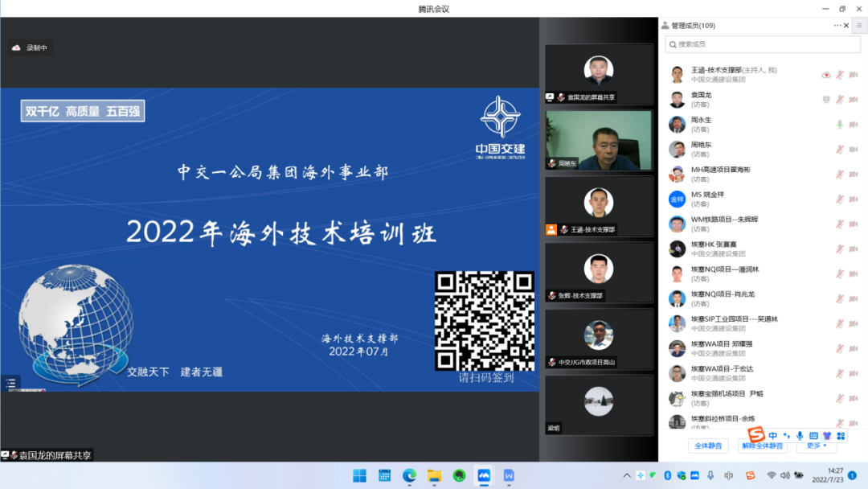The width and height of the screenshot is (868, 489).
Task: Open the hamburger menu beside the member panel
Action: (859, 26)
